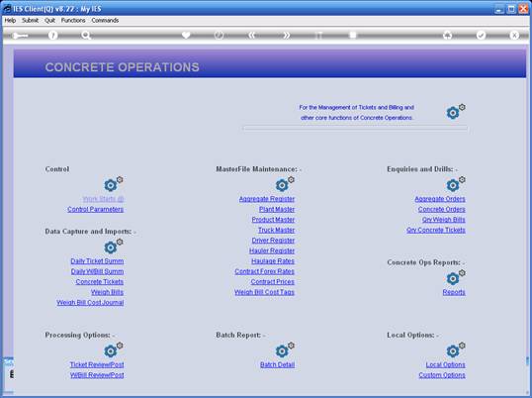Click the gear icon under MasterFile Maintenance

click(285, 184)
